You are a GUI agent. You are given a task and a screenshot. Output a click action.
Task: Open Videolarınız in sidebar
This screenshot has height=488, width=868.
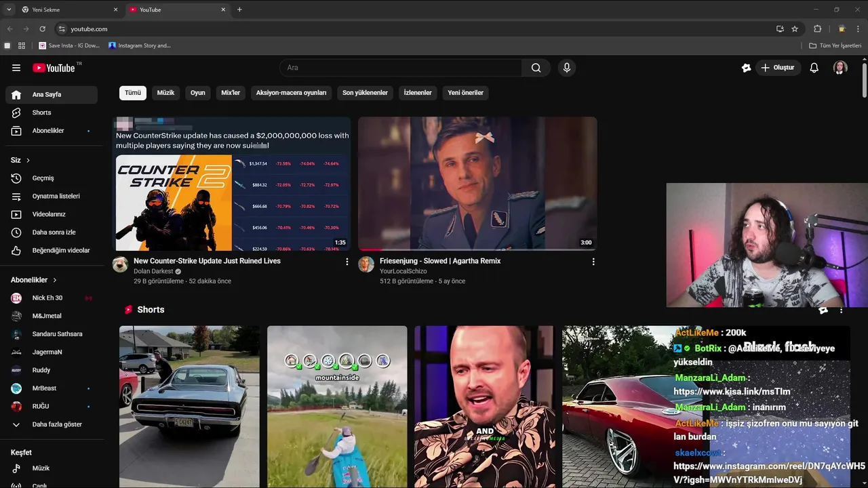(x=52, y=214)
